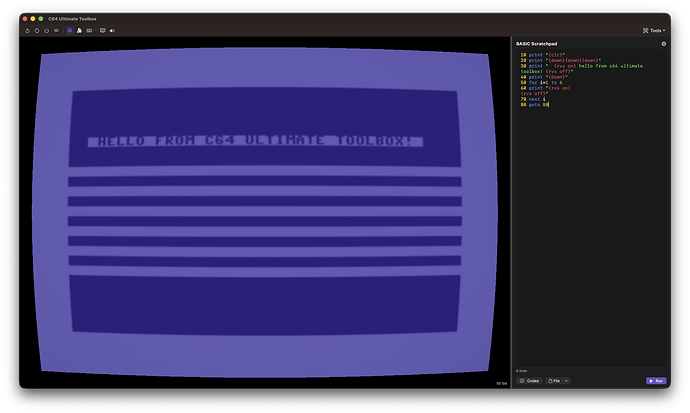Click the display monitor icon in the toolbar
690x413 pixels.
tap(103, 31)
